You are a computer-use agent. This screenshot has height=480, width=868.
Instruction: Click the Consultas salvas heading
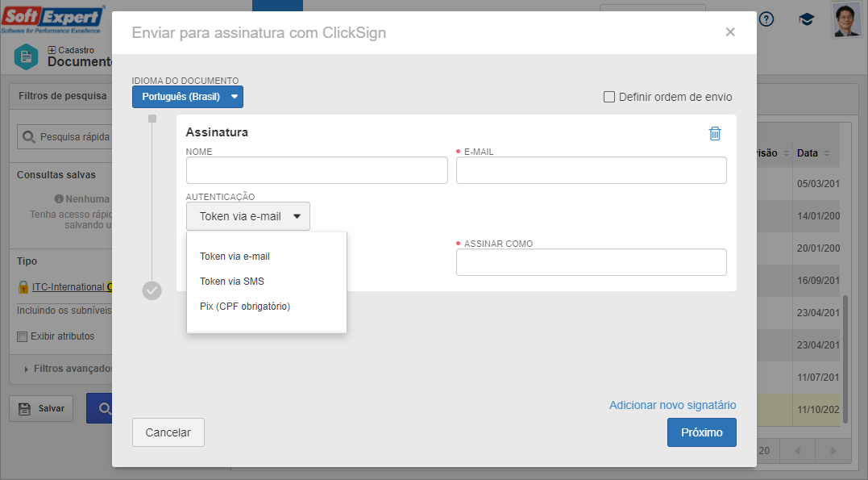point(56,175)
